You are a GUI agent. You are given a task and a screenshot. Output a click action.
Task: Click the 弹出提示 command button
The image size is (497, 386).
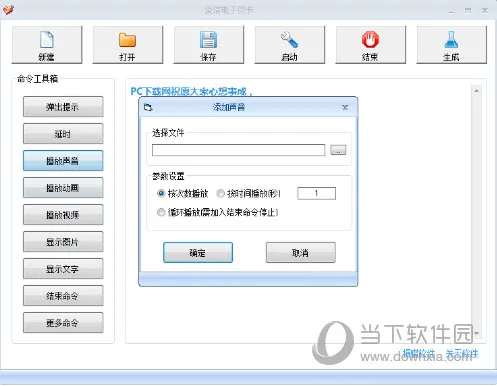63,107
